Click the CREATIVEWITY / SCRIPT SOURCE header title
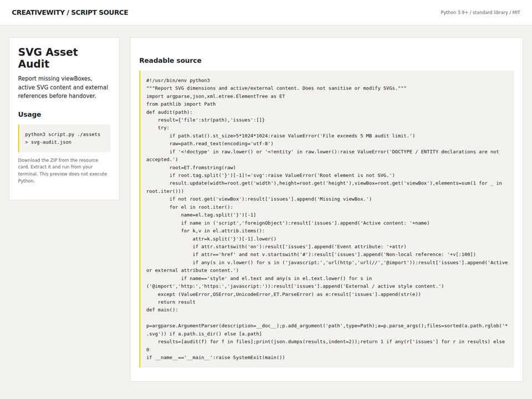Image resolution: width=532 pixels, height=399 pixels. coord(70,13)
